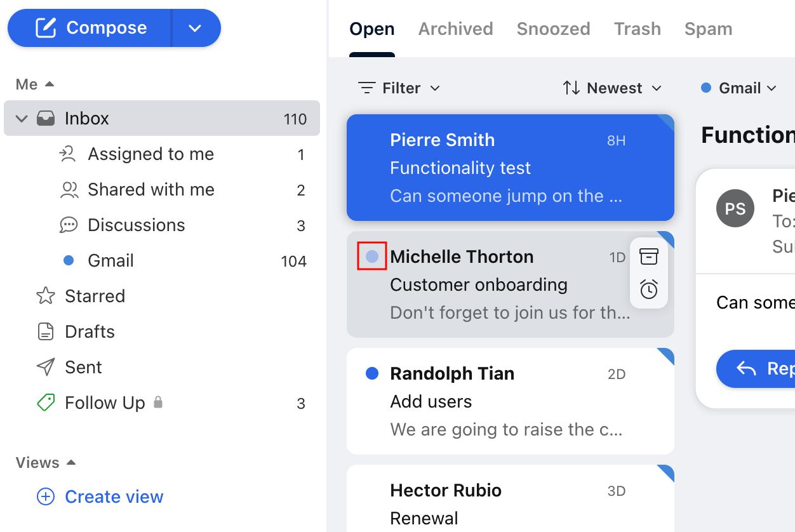795x532 pixels.
Task: Open the Spam tab
Action: [x=708, y=29]
